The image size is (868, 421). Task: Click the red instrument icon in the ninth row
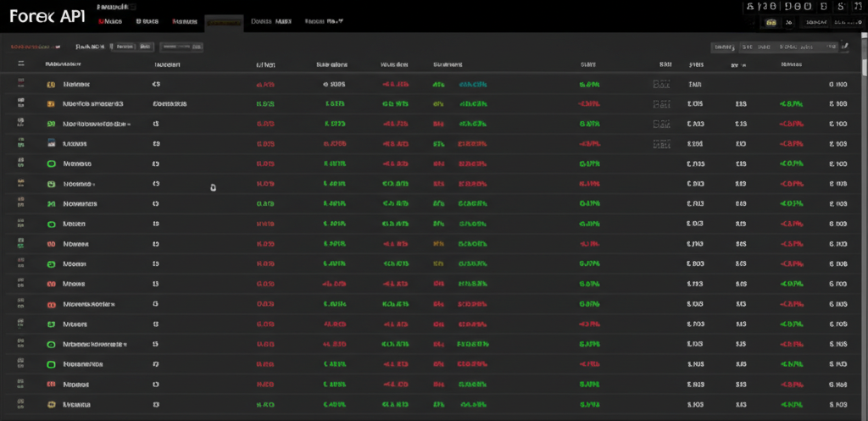(x=51, y=244)
